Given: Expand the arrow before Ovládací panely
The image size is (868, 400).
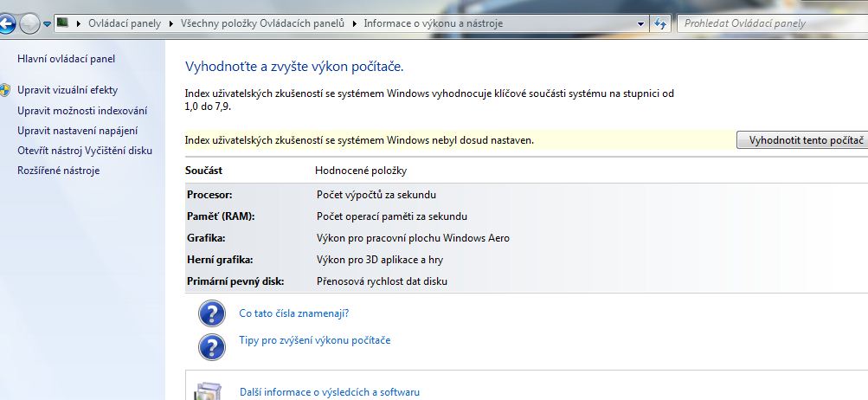Looking at the screenshot, I should (x=79, y=24).
